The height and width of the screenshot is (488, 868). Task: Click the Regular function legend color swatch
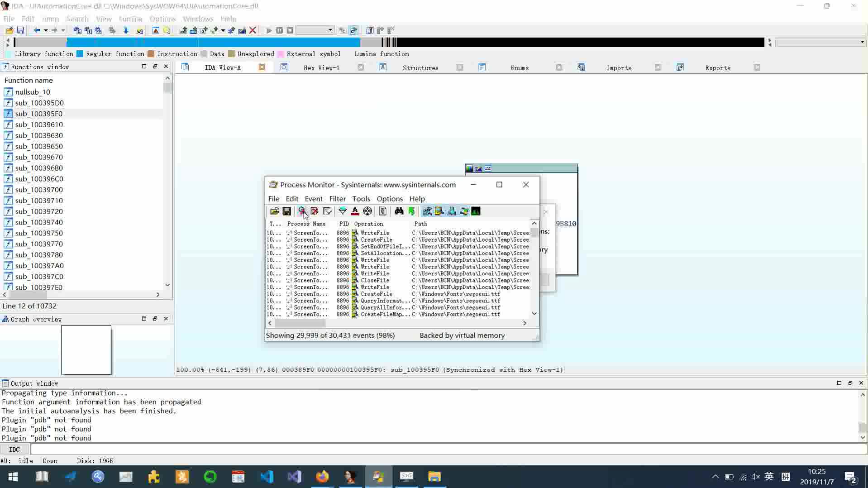click(80, 54)
